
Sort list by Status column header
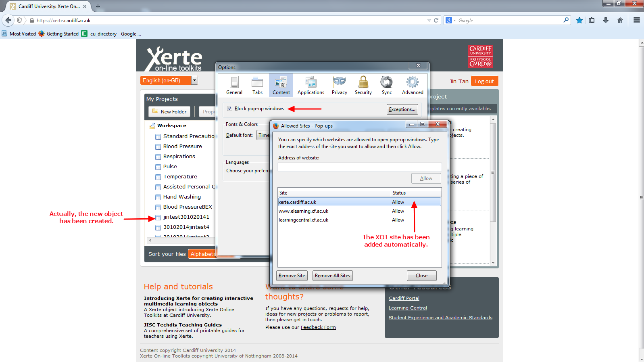coord(416,193)
